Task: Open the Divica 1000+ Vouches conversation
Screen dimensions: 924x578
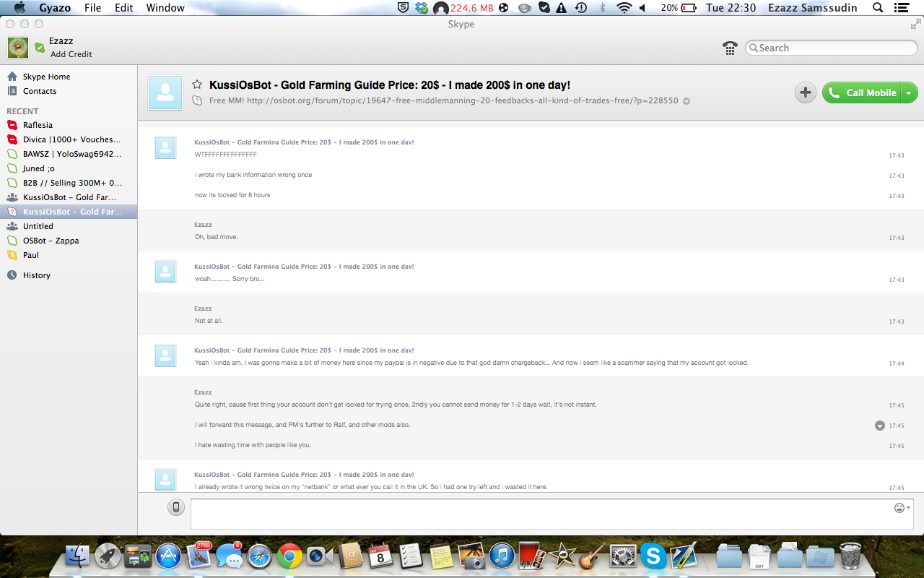Action: pos(69,139)
